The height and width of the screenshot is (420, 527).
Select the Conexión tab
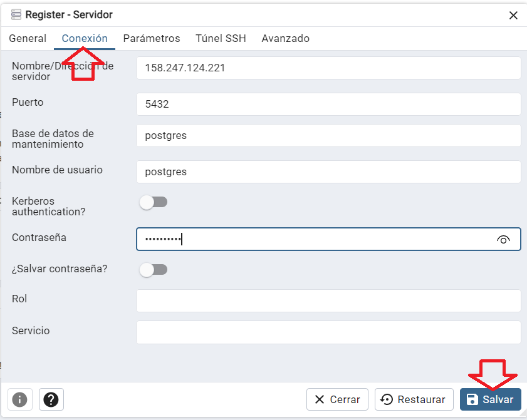pyautogui.click(x=85, y=38)
